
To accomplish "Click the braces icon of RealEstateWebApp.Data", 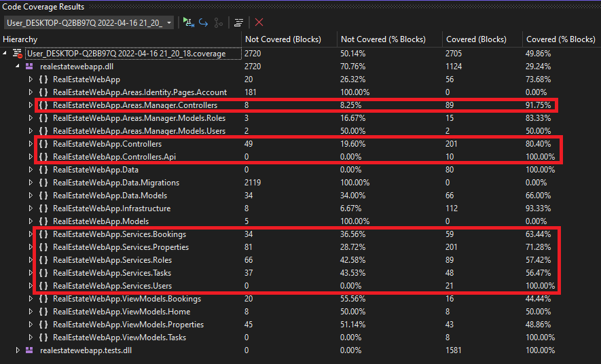I will [x=43, y=170].
